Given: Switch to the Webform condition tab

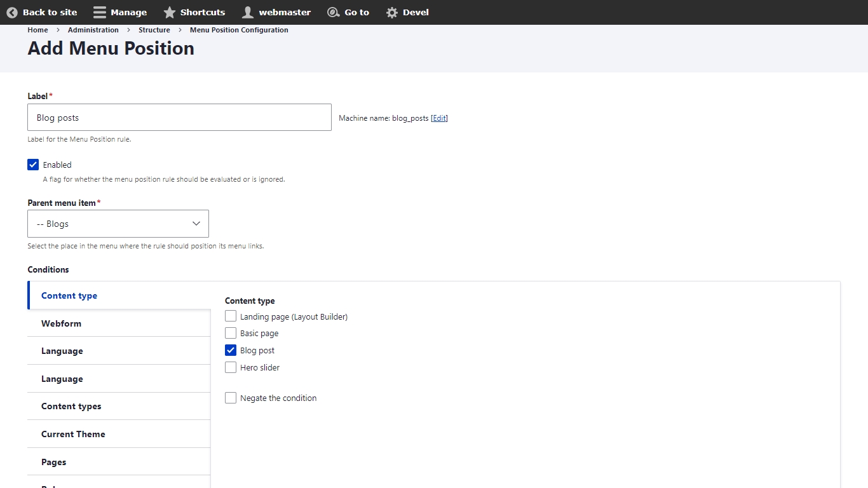Looking at the screenshot, I should 62,323.
